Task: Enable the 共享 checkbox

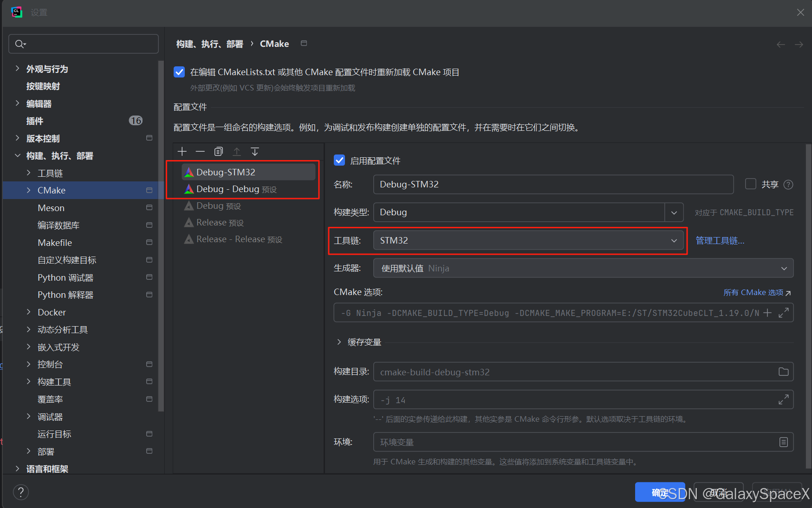Action: tap(751, 184)
